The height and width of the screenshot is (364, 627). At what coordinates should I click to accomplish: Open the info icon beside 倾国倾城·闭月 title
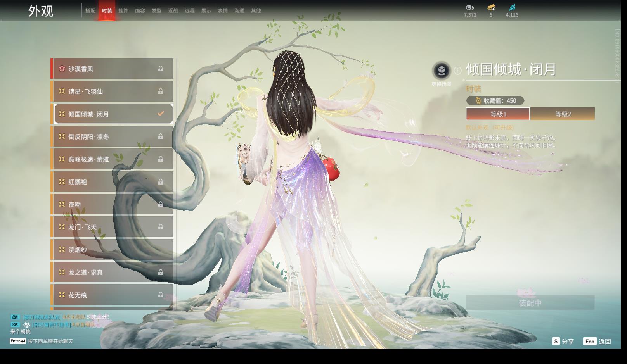458,70
